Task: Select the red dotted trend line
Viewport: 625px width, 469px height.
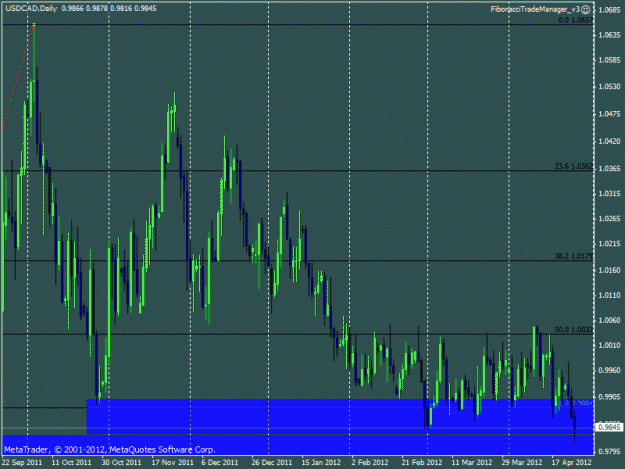Action: coord(18,76)
